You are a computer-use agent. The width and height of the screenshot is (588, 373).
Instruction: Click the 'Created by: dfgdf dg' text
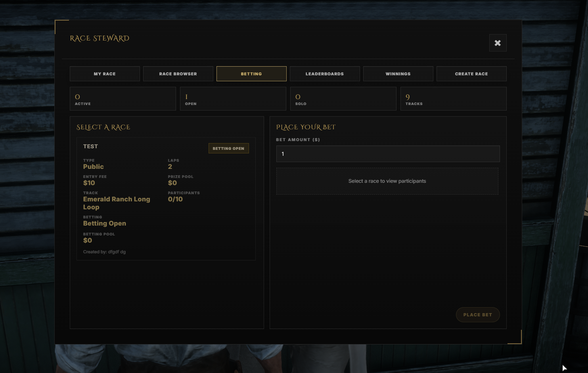pyautogui.click(x=104, y=252)
